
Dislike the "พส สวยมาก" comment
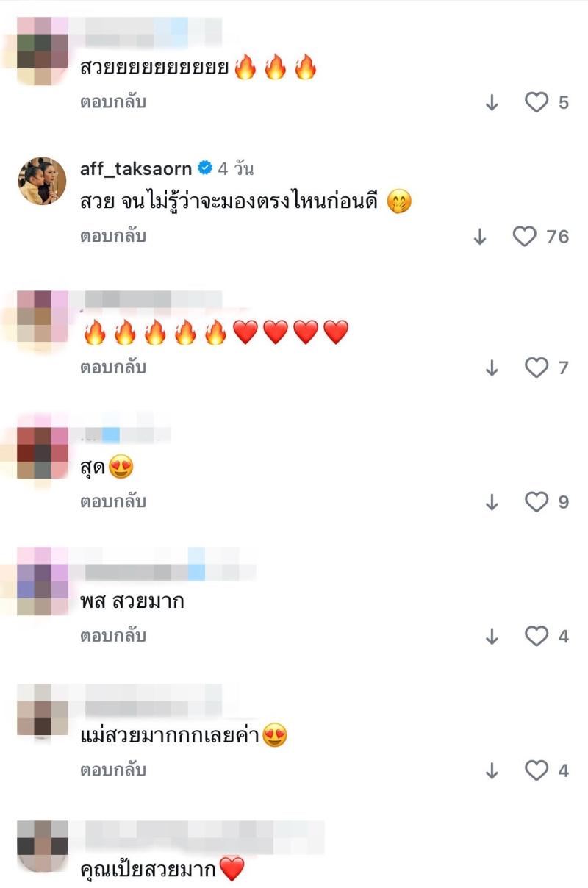click(492, 637)
